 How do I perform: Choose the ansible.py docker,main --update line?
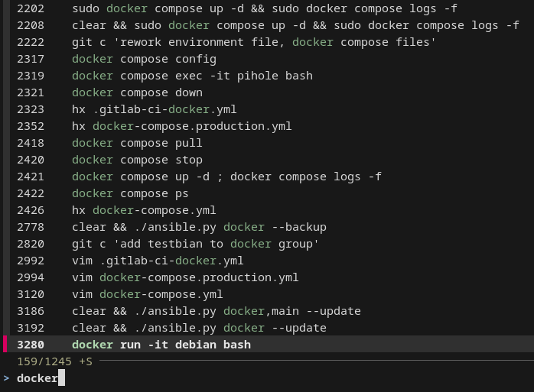point(216,311)
